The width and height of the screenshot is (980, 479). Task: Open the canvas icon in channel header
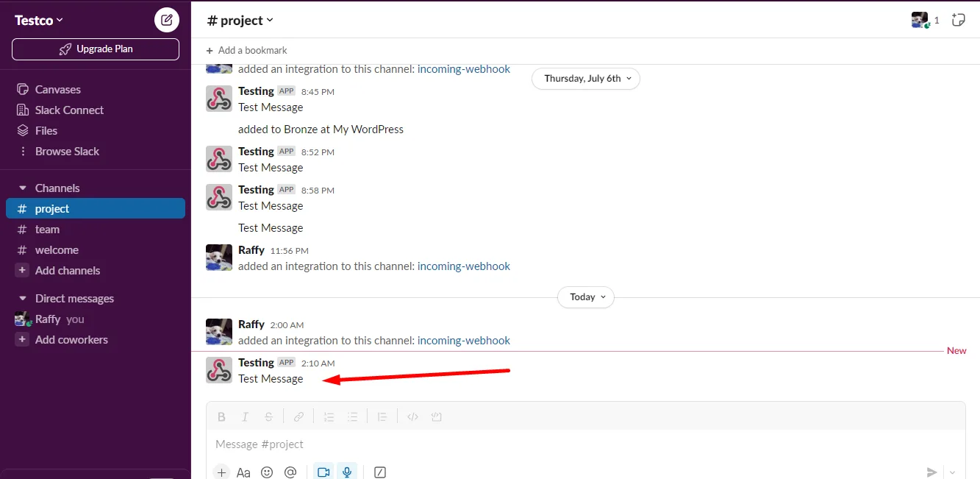[x=958, y=20]
